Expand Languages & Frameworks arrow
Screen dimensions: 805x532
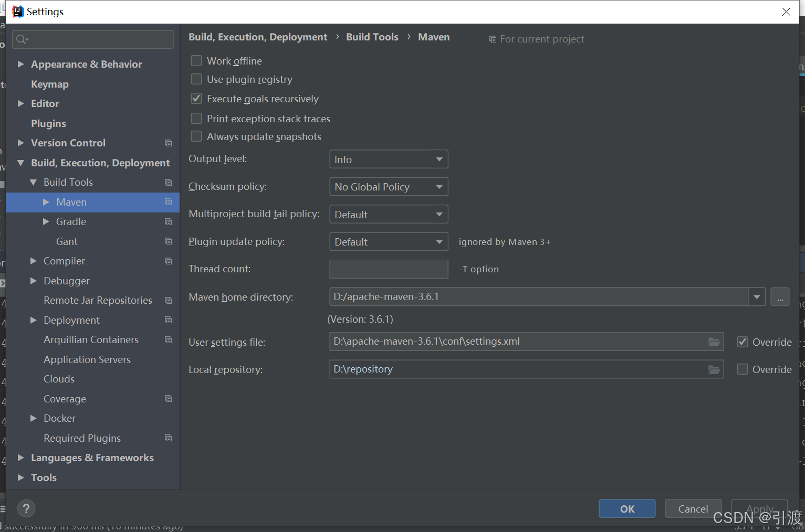pos(21,457)
